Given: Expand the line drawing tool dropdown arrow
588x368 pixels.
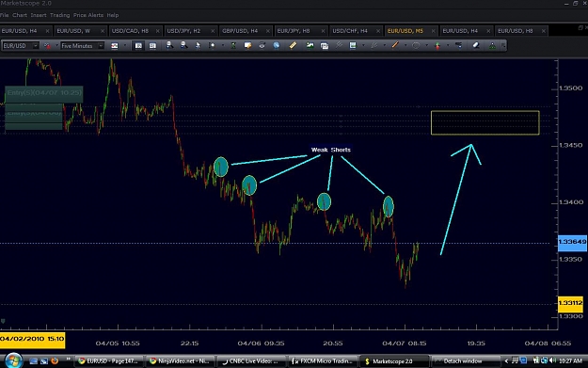Looking at the screenshot, I should click(405, 46).
